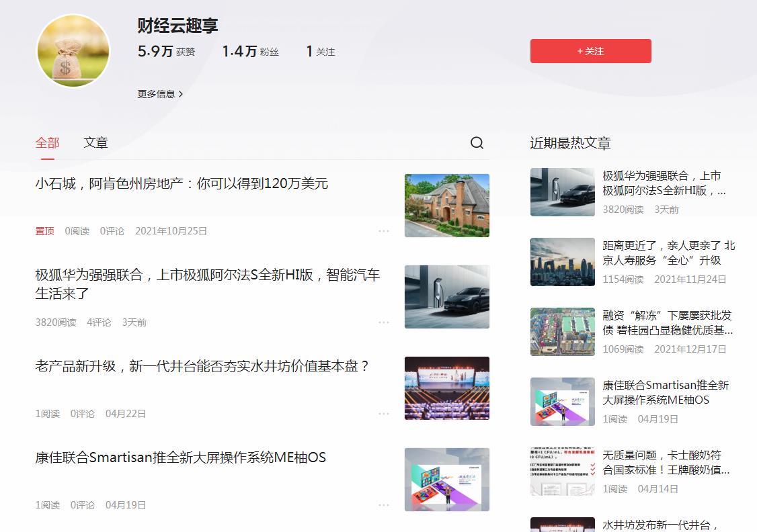Click sidebar 卡士酸奶 document thumbnail
The width and height of the screenshot is (757, 532).
click(563, 472)
